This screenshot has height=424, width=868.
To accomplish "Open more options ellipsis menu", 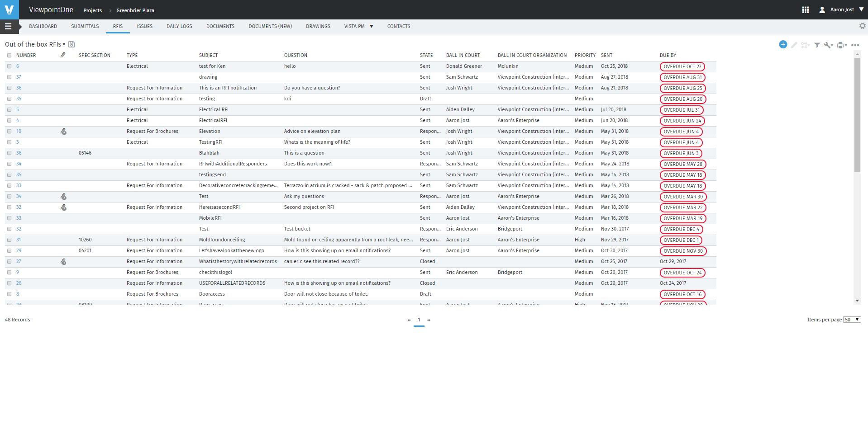I will click(855, 45).
